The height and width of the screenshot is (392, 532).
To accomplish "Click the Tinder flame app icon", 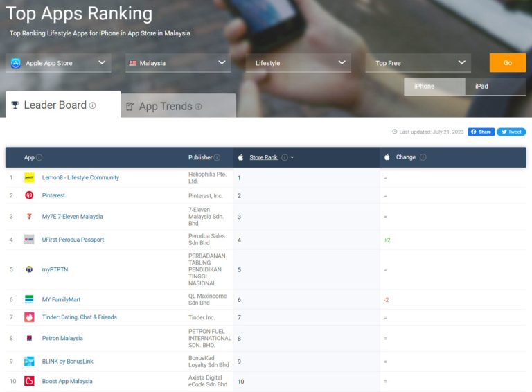I will (29, 317).
